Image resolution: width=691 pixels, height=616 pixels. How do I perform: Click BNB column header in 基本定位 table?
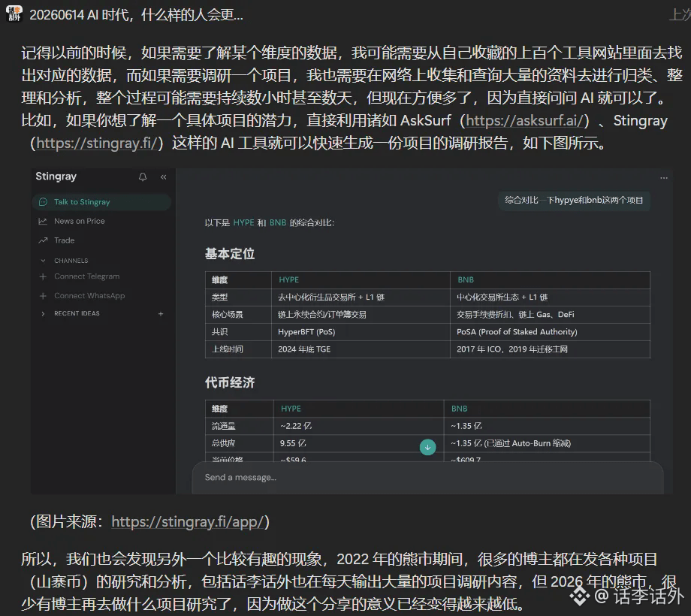pos(466,279)
